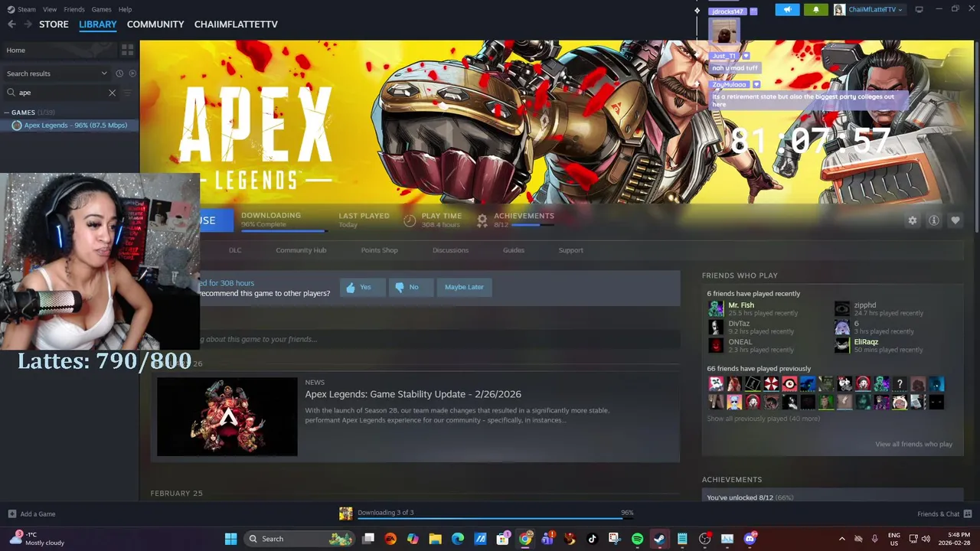
Task: Enter Big Picture mode via monitor icon
Action: click(919, 9)
